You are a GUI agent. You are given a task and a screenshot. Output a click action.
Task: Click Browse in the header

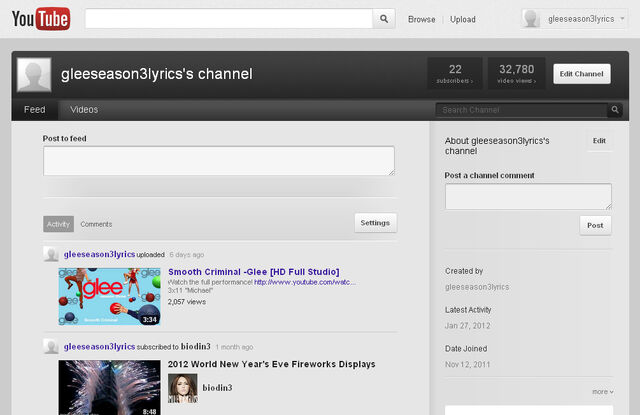point(422,19)
